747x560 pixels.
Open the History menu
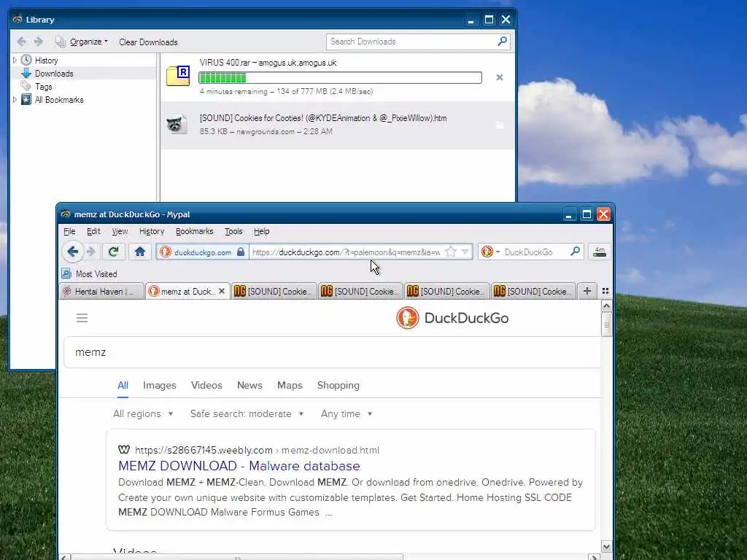(x=152, y=231)
